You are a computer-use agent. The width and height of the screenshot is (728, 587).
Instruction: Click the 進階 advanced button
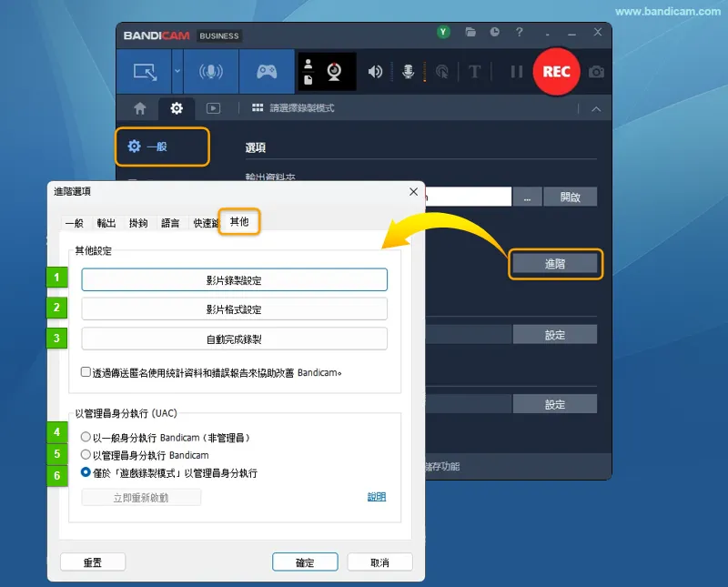point(555,264)
